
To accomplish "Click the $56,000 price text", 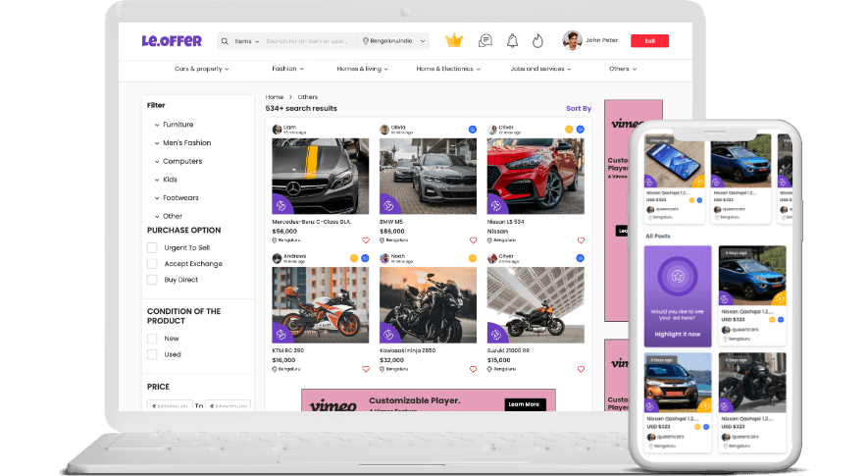I will (284, 231).
